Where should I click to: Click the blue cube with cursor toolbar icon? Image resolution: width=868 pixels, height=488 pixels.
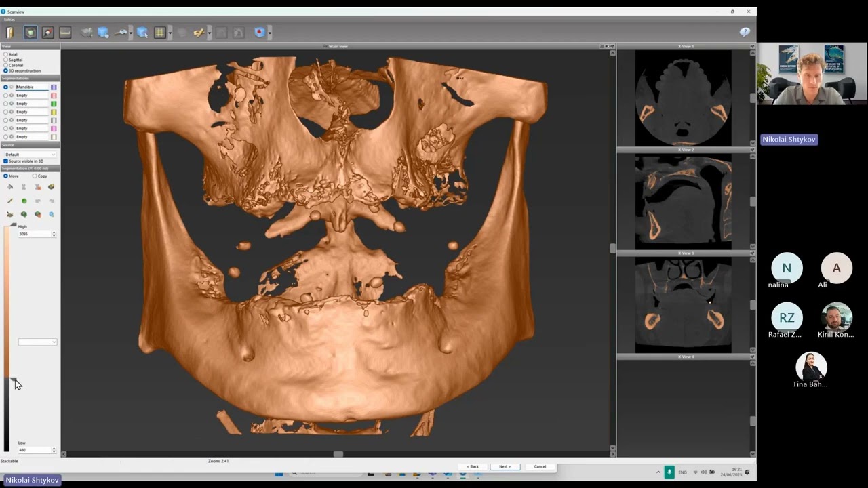(x=142, y=33)
